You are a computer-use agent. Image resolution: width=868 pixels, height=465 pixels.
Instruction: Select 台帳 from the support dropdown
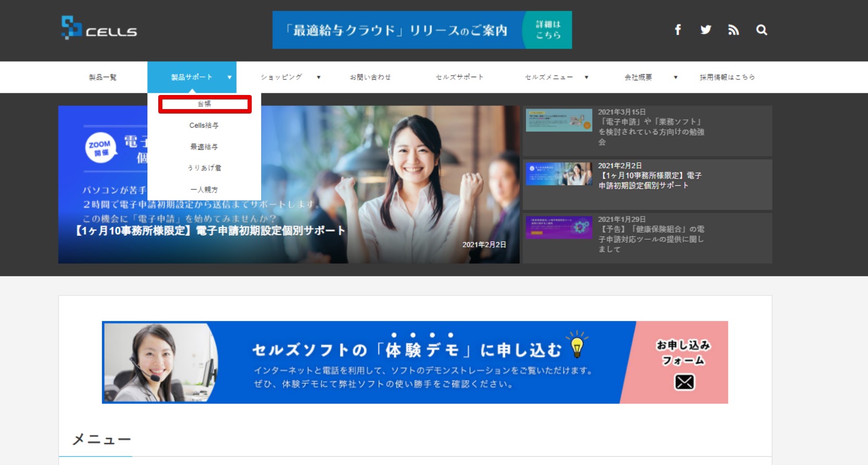(x=205, y=104)
